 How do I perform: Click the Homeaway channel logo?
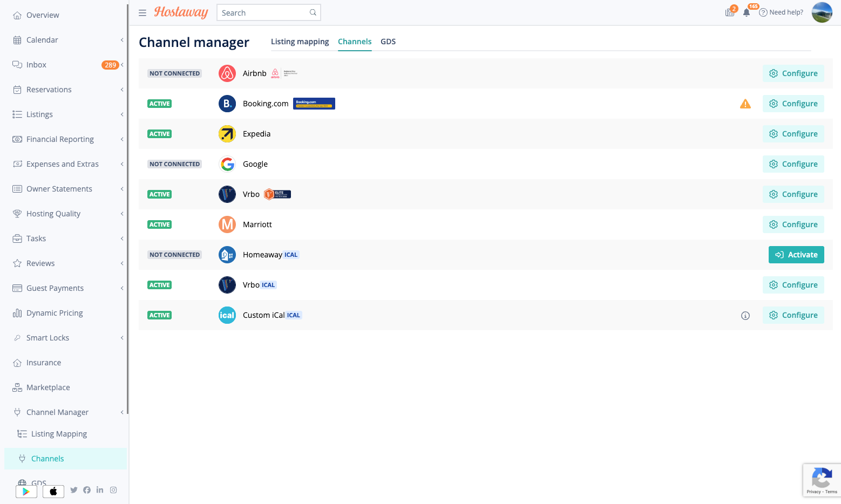(227, 255)
